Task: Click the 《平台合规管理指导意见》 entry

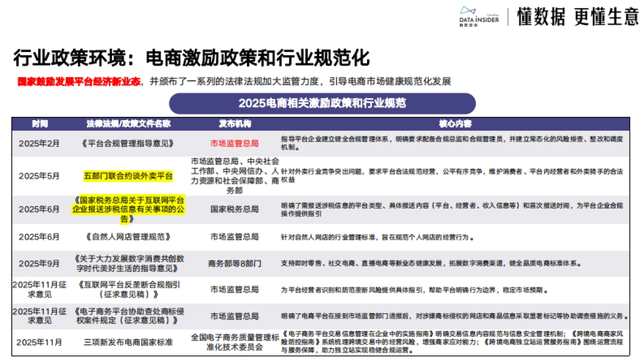Action: (x=129, y=143)
